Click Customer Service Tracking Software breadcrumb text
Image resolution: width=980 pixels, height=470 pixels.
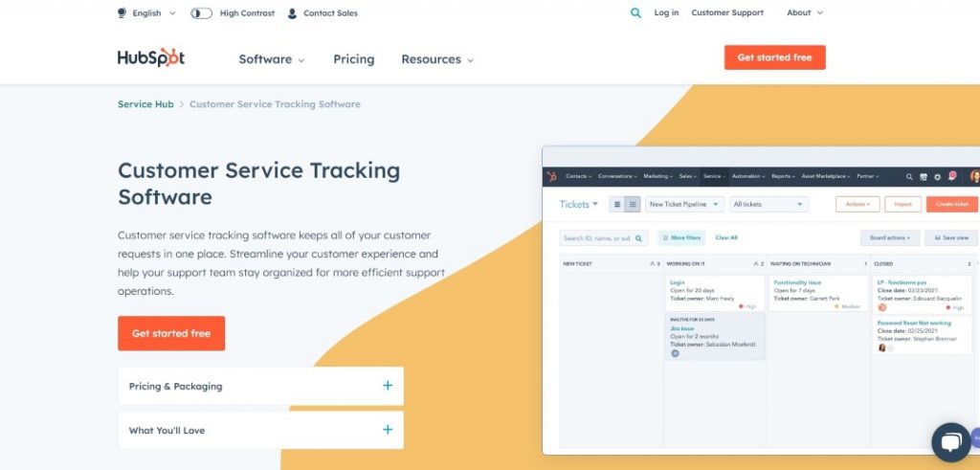pyautogui.click(x=275, y=104)
